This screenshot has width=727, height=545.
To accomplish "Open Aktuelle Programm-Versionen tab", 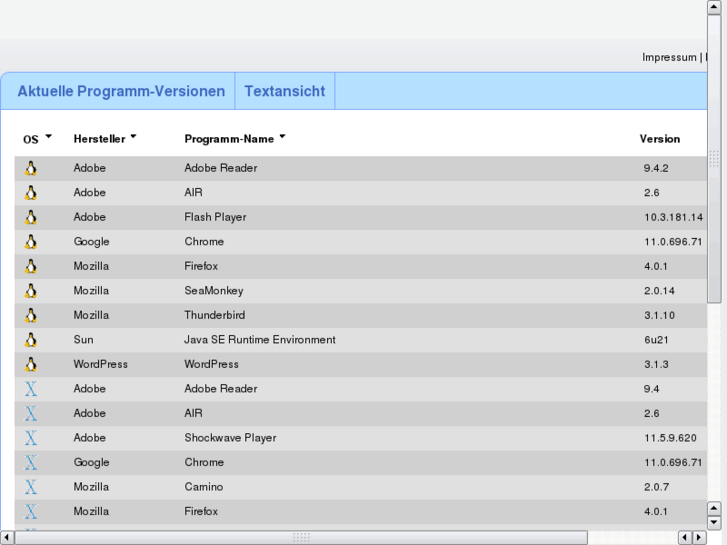I will click(121, 91).
